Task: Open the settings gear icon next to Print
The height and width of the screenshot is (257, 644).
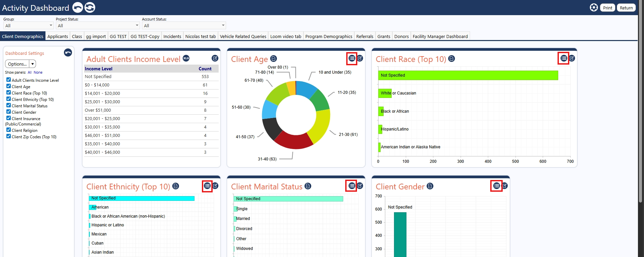Action: point(594,7)
